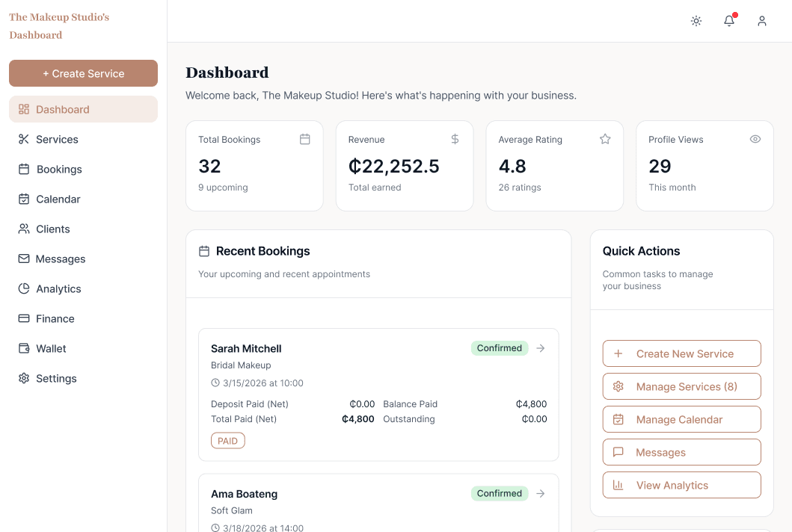Toggle the Profile Views eye icon
Viewport: 792px width, 532px height.
click(x=755, y=139)
